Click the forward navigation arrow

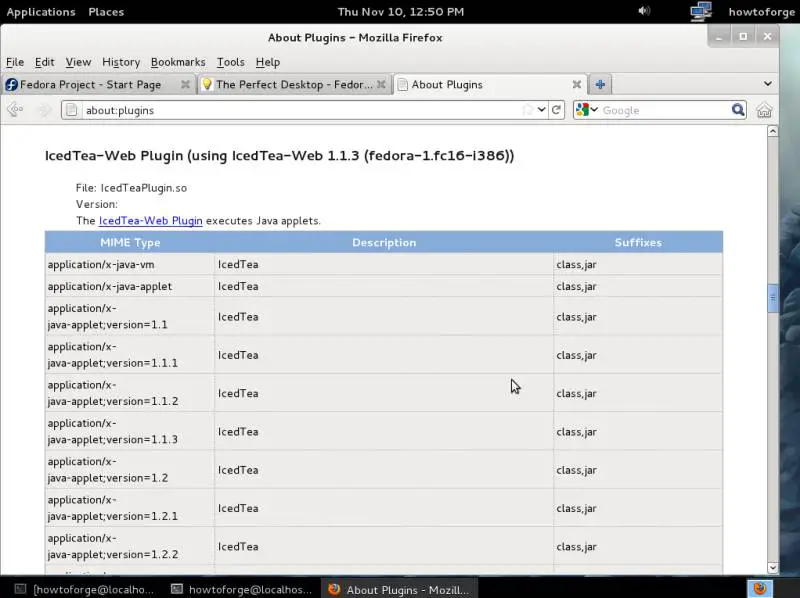(x=44, y=110)
